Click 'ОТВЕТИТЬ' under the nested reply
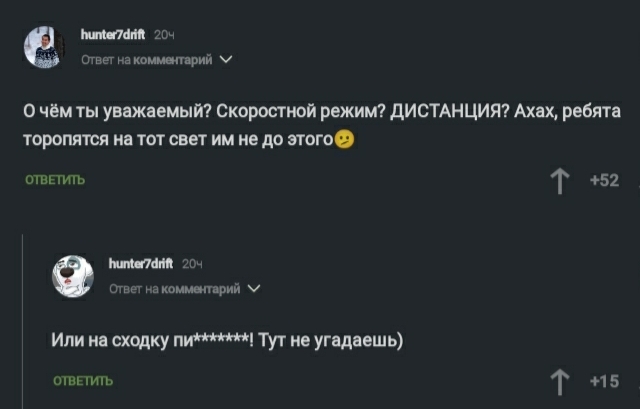 click(x=83, y=380)
